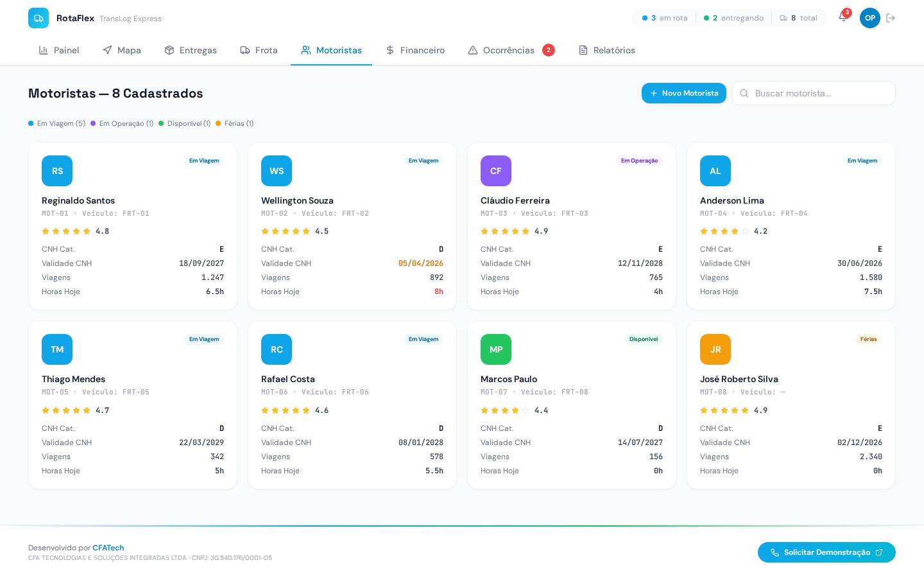The image size is (924, 578).
Task: Select the Frota truck icon
Action: pos(244,50)
